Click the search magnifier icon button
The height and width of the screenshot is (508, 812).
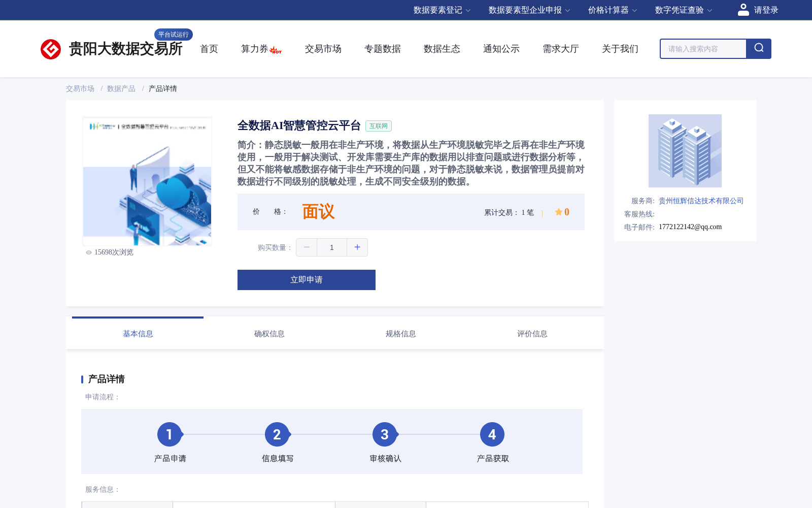[x=759, y=49]
